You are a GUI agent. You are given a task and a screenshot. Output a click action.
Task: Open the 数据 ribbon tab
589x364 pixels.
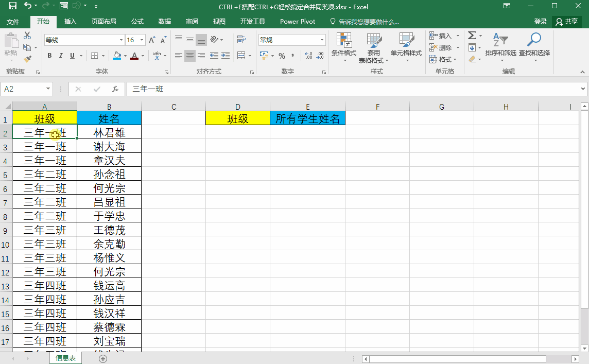coord(165,22)
